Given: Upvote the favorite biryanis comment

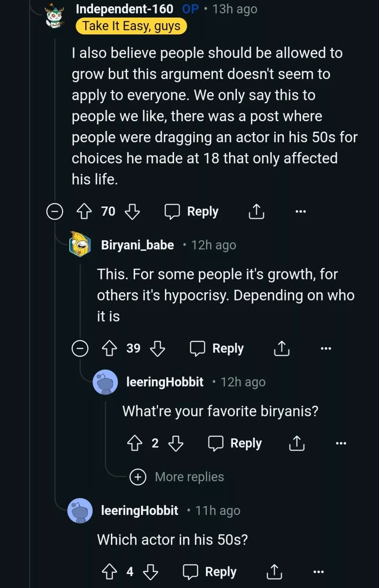Looking at the screenshot, I should pos(135,443).
